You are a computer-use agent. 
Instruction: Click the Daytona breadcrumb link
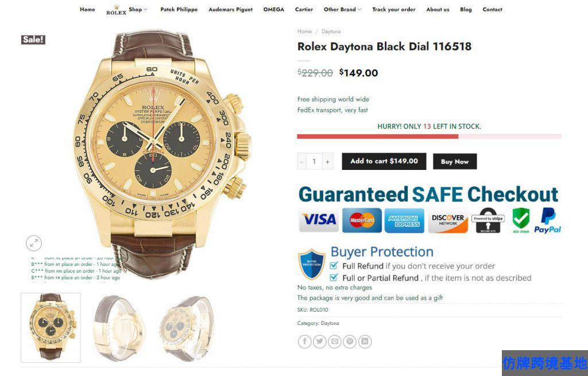(x=331, y=32)
